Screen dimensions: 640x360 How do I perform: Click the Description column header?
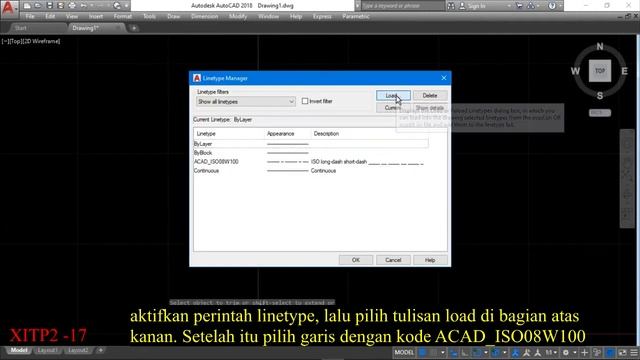click(326, 133)
